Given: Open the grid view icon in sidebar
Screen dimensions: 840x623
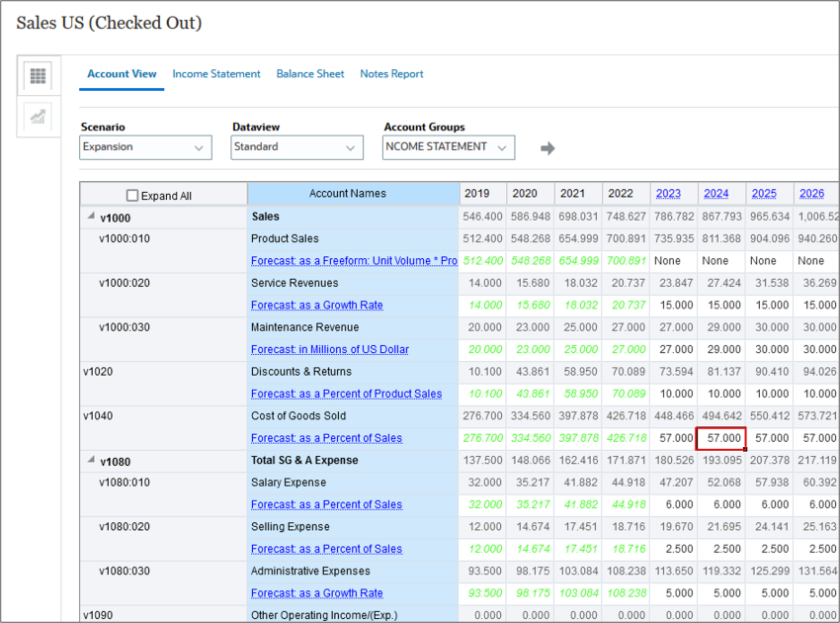Looking at the screenshot, I should pyautogui.click(x=38, y=75).
